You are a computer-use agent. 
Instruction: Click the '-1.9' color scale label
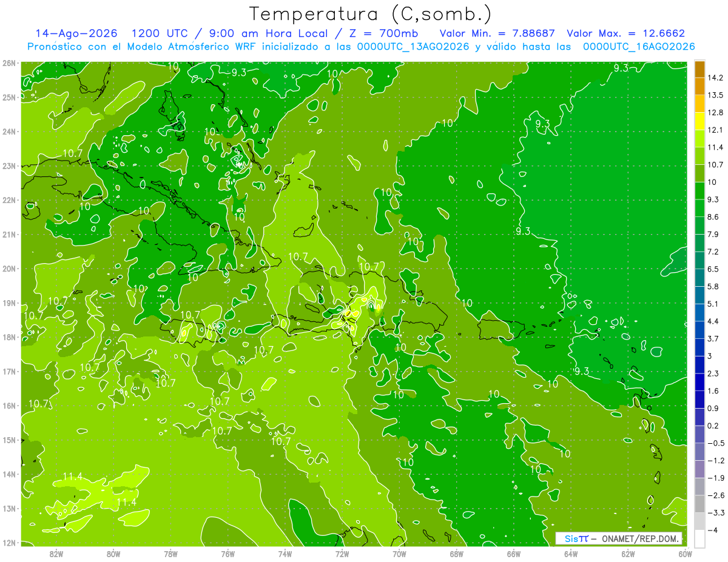(715, 478)
